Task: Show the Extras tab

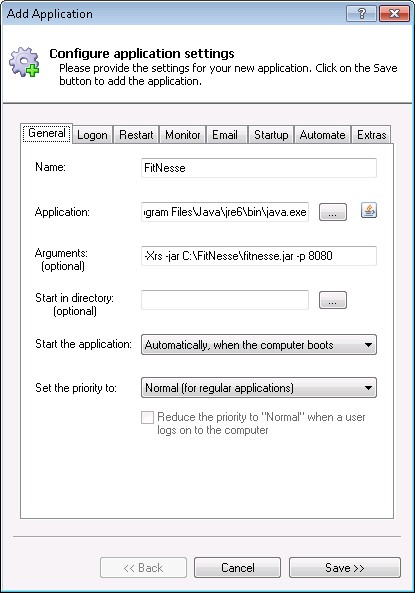Action: click(371, 135)
